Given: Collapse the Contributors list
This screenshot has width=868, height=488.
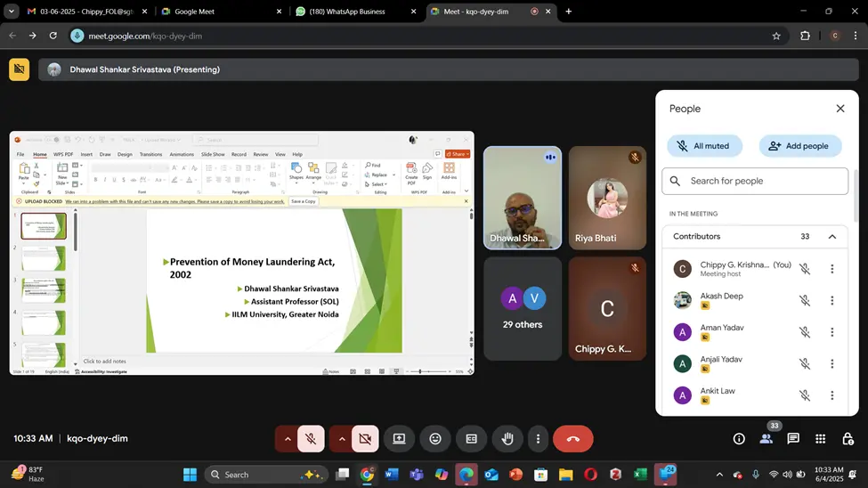Looking at the screenshot, I should pyautogui.click(x=831, y=237).
